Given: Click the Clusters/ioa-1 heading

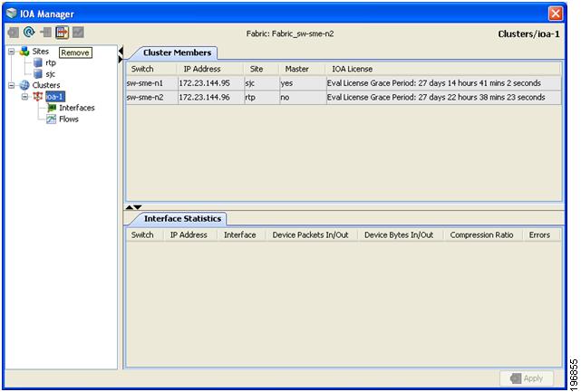Looking at the screenshot, I should pos(528,34).
